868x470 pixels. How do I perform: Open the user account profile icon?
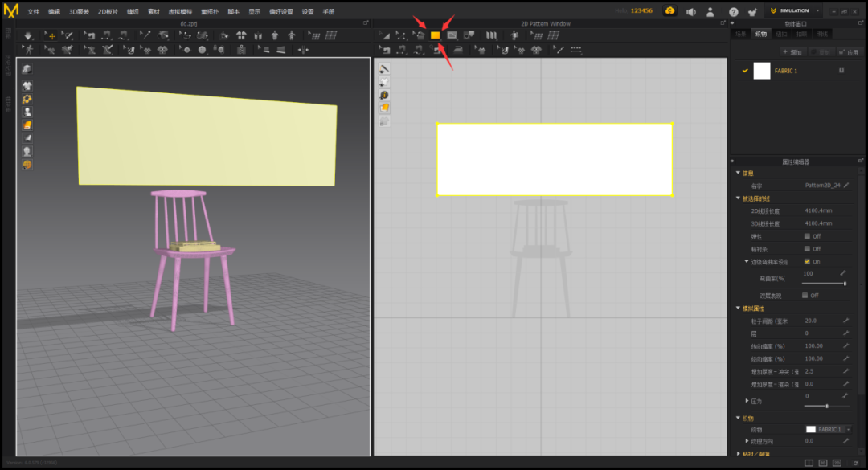[710, 12]
